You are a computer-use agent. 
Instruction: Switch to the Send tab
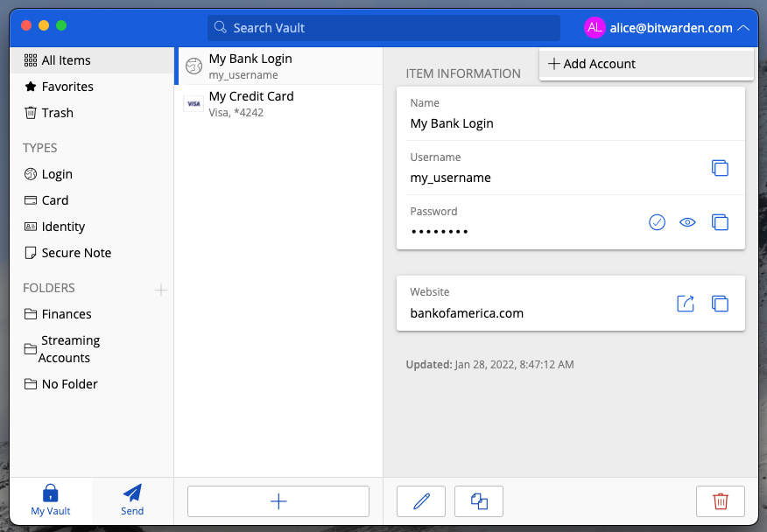[132, 500]
